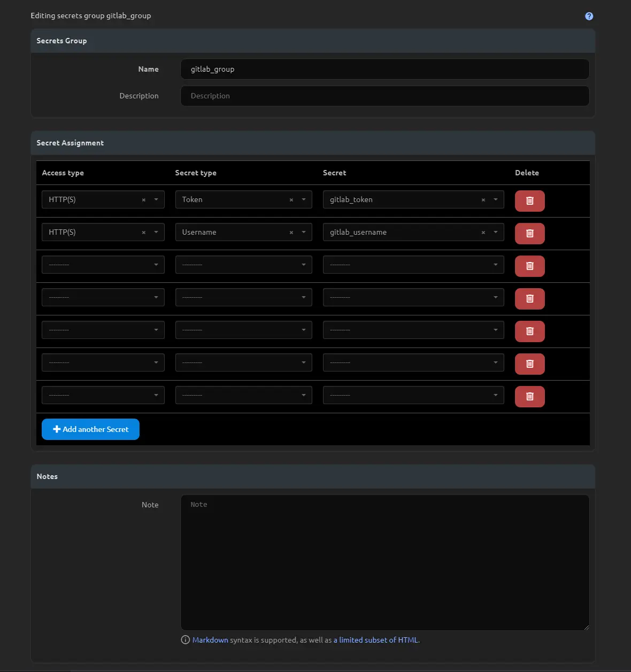Delete the gitlab_username secret row
Image resolution: width=631 pixels, height=672 pixels.
click(529, 234)
